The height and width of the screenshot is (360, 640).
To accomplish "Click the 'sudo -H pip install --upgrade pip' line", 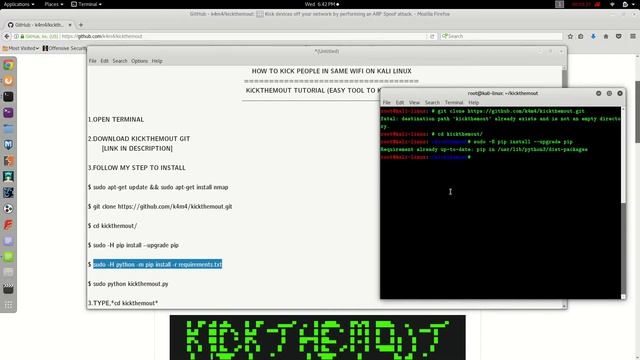I will pos(133,245).
